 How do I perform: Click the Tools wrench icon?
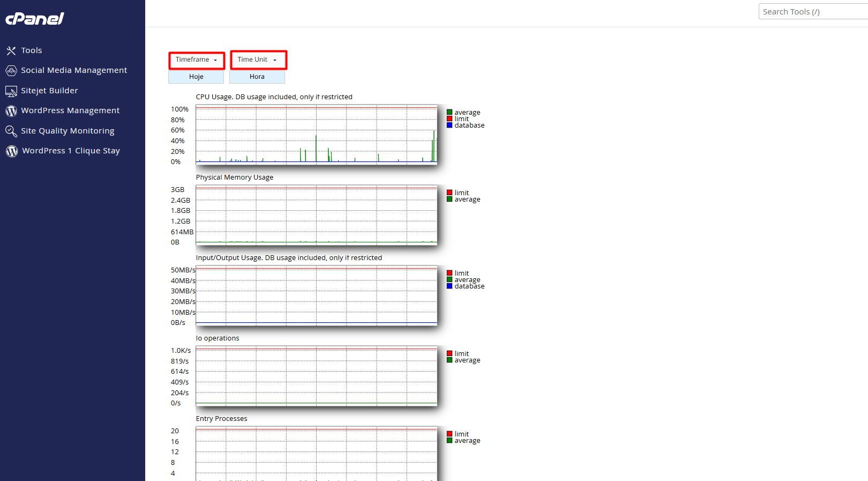[11, 50]
